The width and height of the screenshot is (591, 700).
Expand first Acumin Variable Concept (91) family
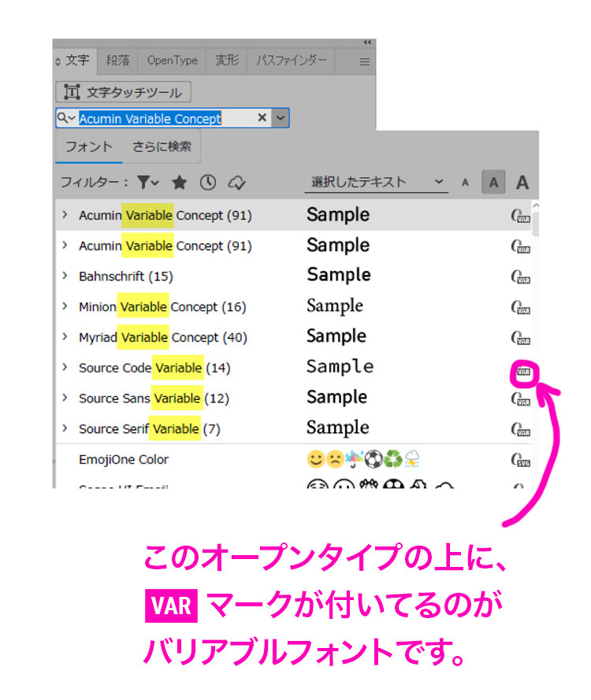coord(65,215)
